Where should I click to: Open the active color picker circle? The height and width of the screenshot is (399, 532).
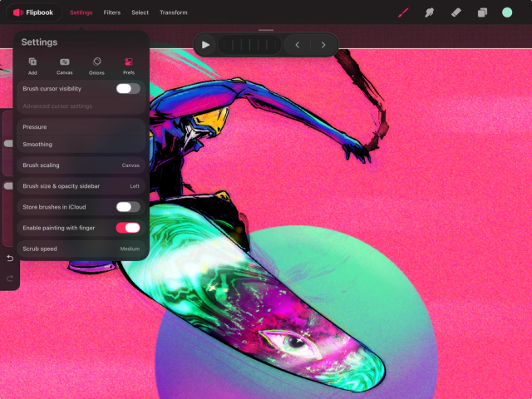(x=507, y=12)
